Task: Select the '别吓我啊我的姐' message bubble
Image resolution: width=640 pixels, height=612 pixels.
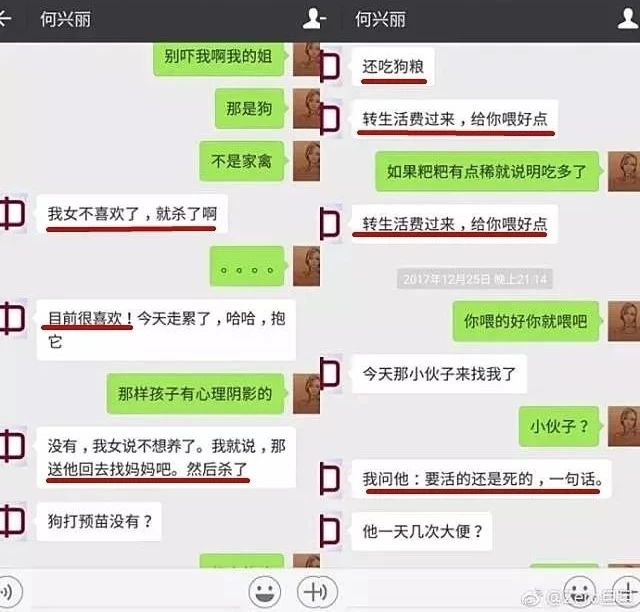Action: (219, 58)
